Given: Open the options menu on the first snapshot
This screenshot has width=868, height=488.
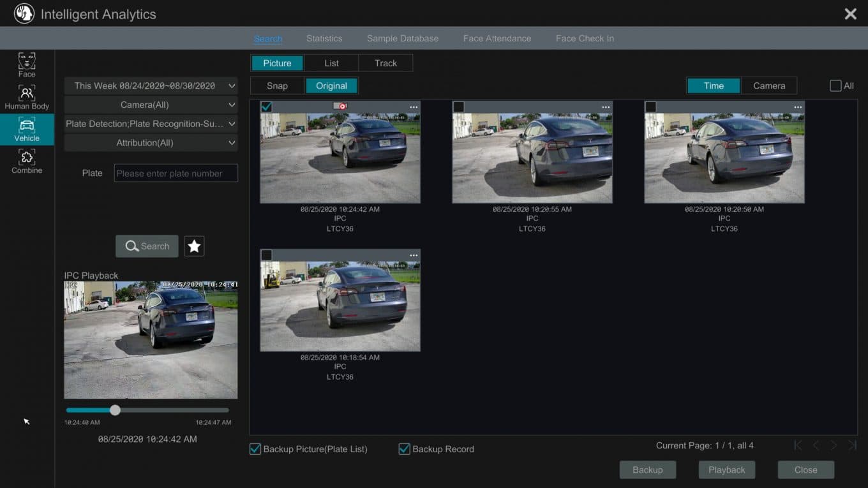Looking at the screenshot, I should [413, 107].
